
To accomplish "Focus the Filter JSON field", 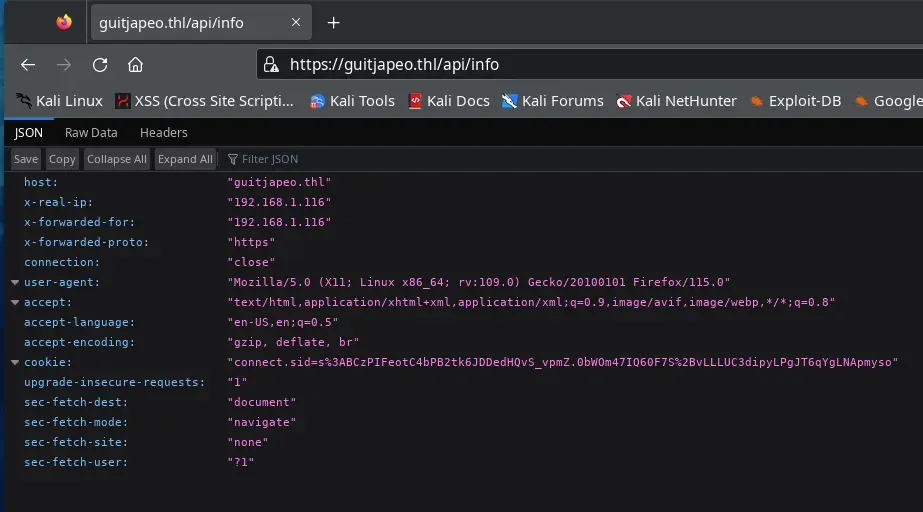I will click(x=270, y=159).
